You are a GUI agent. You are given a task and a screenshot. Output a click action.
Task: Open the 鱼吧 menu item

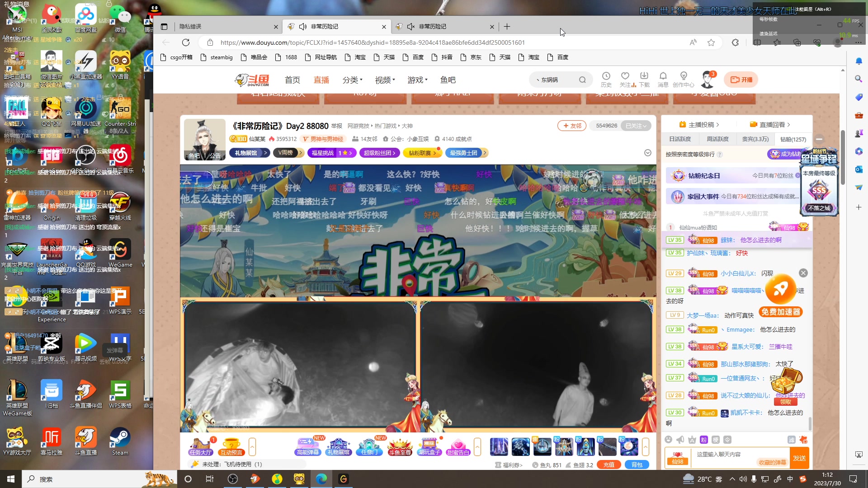click(x=448, y=80)
